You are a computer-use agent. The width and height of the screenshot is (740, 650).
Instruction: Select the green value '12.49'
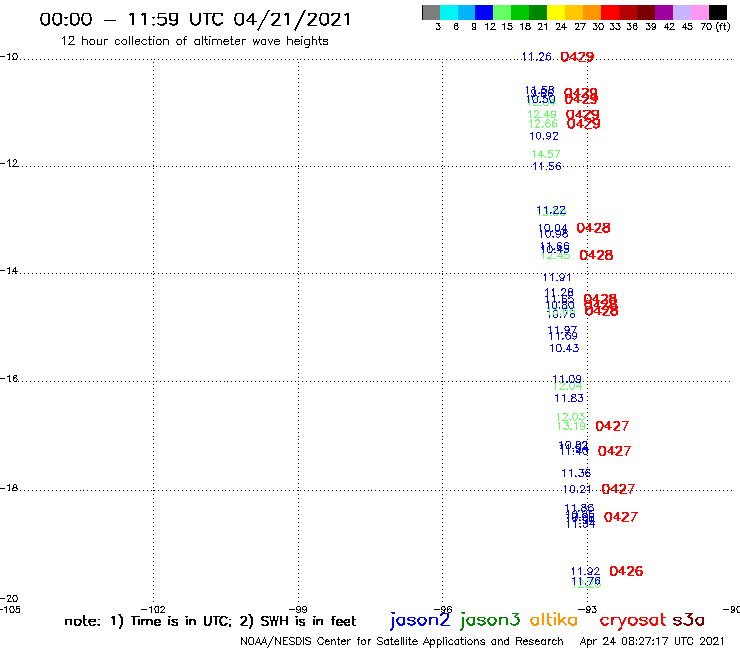coord(542,114)
